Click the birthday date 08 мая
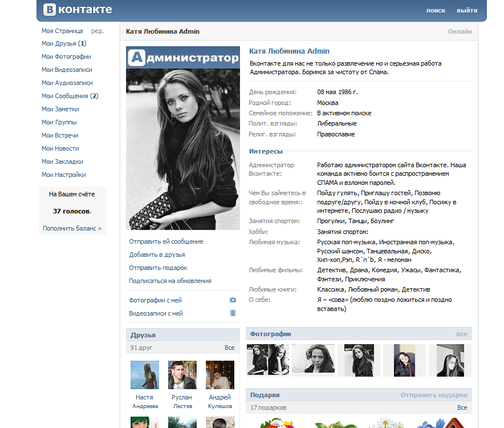 coord(327,92)
